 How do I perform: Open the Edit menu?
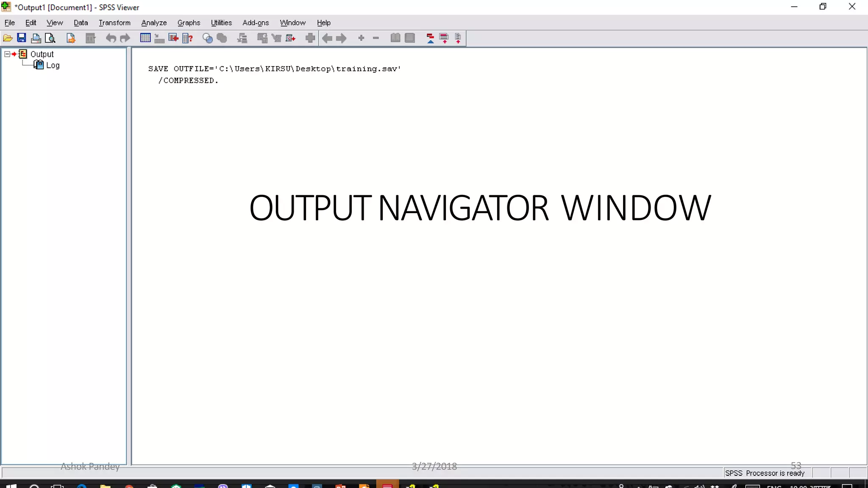pyautogui.click(x=31, y=23)
